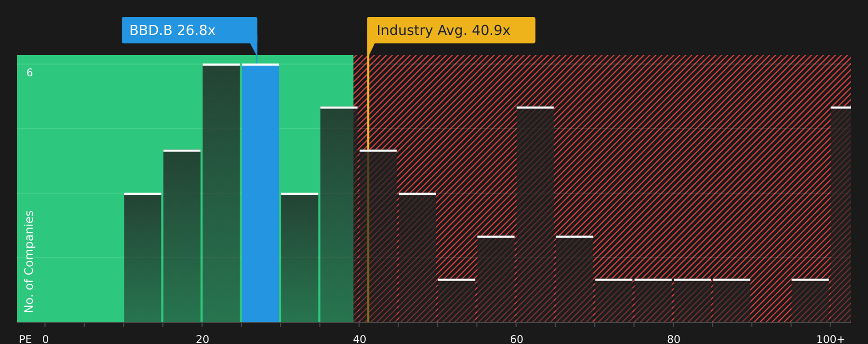Click the x-axis label 0
Screen dimensions: 868x344
pyautogui.click(x=46, y=339)
